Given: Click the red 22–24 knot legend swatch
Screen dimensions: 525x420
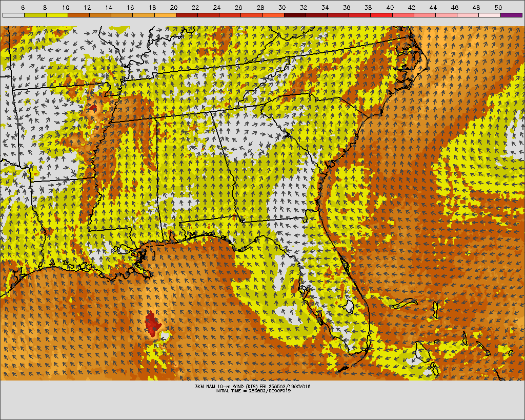Looking at the screenshot, I should (209, 15).
